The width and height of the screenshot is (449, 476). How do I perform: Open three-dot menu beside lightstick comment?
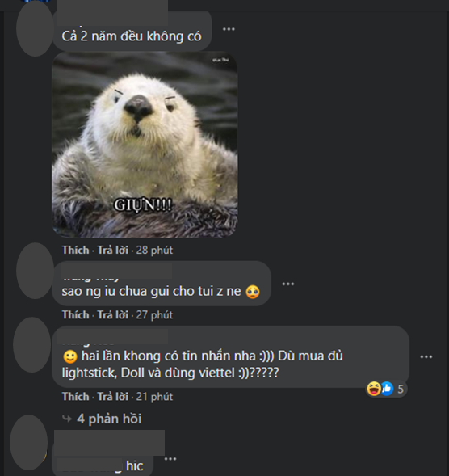pyautogui.click(x=426, y=357)
